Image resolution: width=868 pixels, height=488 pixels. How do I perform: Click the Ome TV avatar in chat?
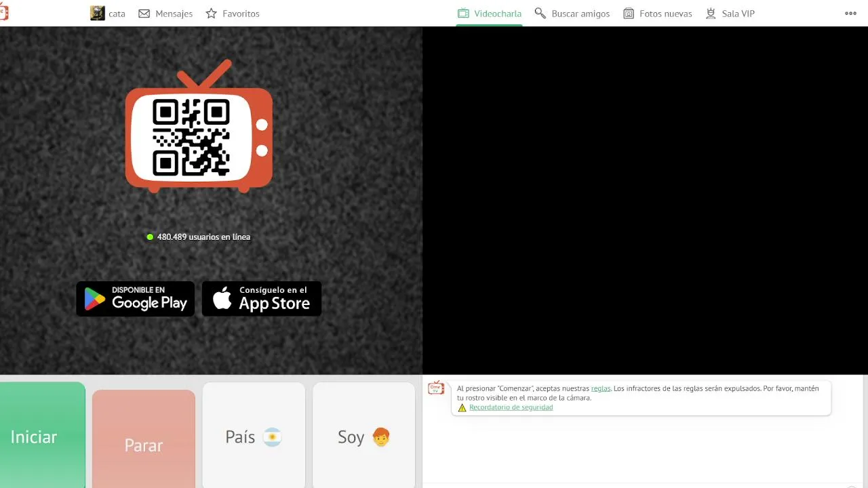click(436, 388)
